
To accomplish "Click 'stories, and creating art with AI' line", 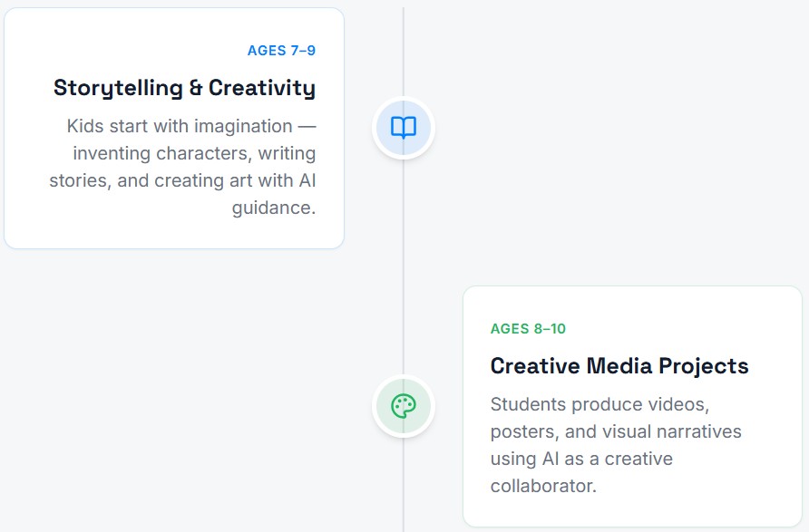I will (x=182, y=180).
